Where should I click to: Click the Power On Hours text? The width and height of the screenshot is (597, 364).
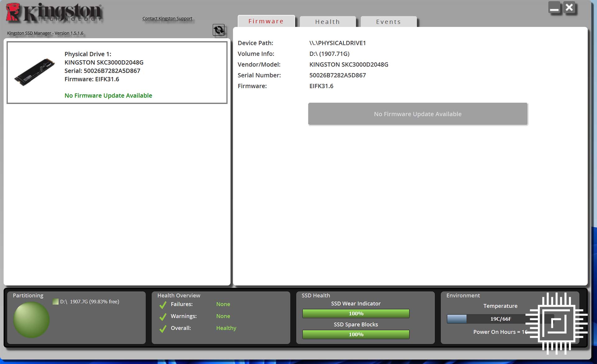[500, 332]
